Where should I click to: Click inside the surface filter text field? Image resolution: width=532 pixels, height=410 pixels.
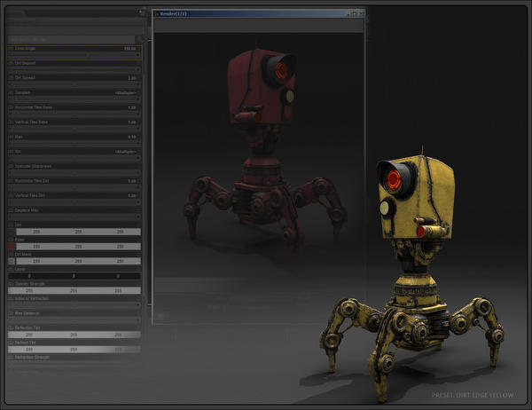[x=71, y=39]
